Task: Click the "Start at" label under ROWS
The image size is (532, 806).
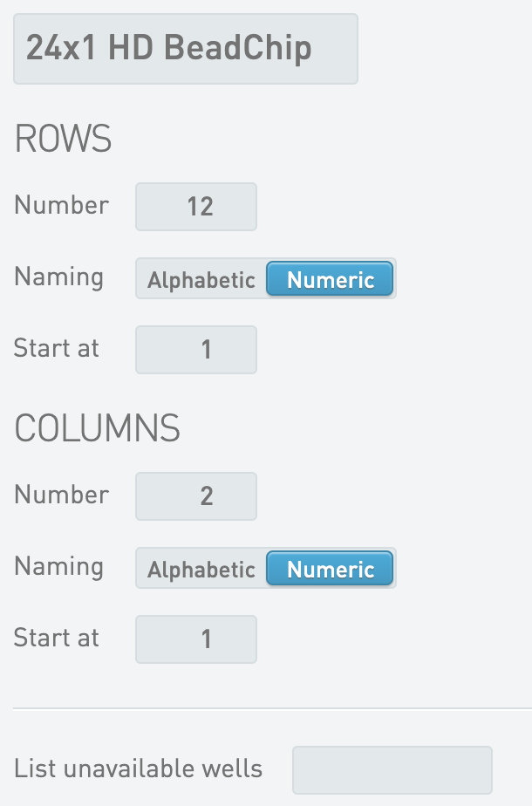Action: point(57,349)
